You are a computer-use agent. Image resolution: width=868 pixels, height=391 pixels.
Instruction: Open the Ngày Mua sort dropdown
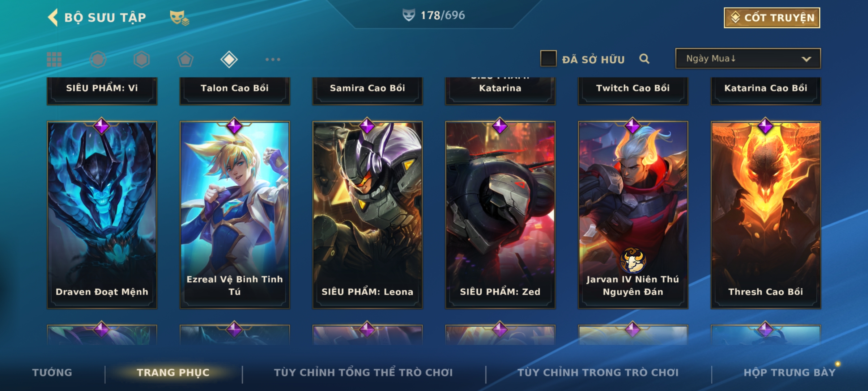pos(748,58)
